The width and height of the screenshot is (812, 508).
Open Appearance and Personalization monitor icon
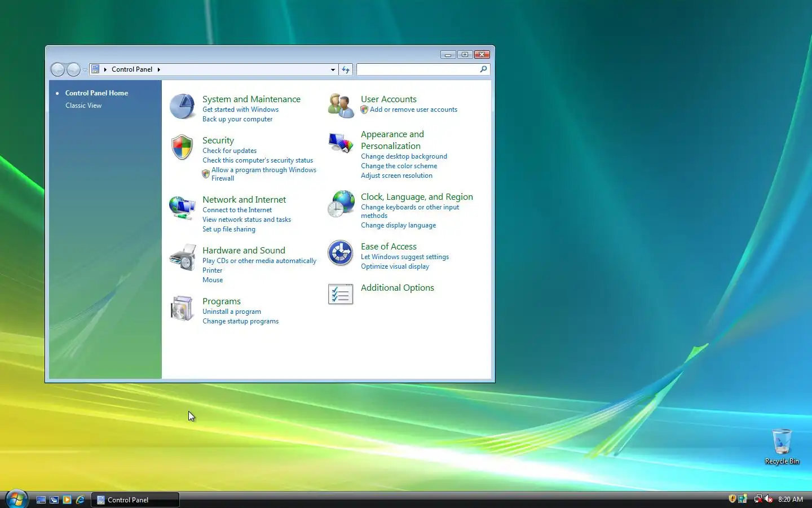pyautogui.click(x=341, y=143)
